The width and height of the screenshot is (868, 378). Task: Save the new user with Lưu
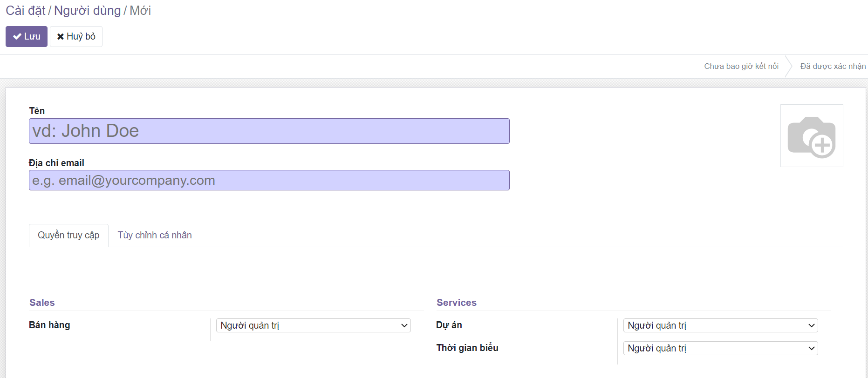coord(27,36)
